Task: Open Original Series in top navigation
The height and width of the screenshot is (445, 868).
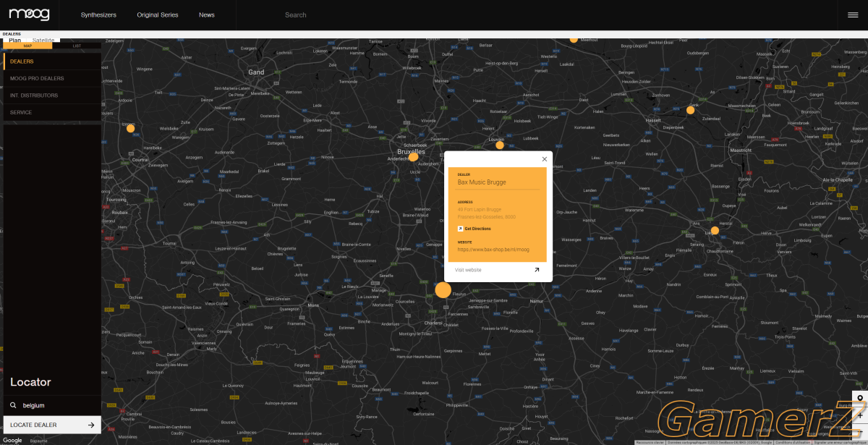Action: 158,14
